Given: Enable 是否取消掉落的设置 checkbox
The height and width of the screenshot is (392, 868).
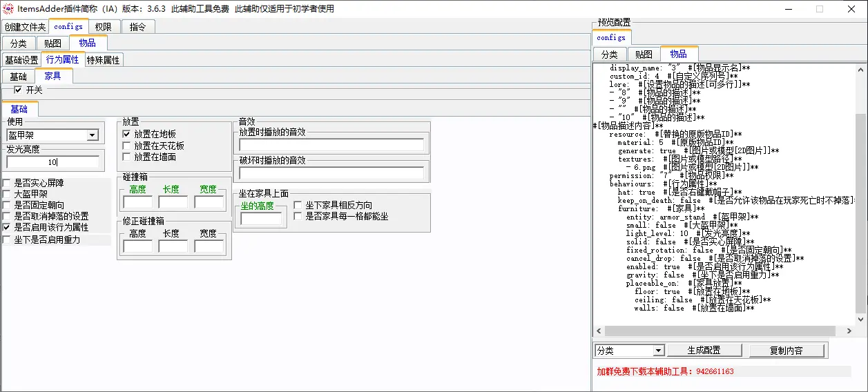Looking at the screenshot, I should (x=6, y=216).
